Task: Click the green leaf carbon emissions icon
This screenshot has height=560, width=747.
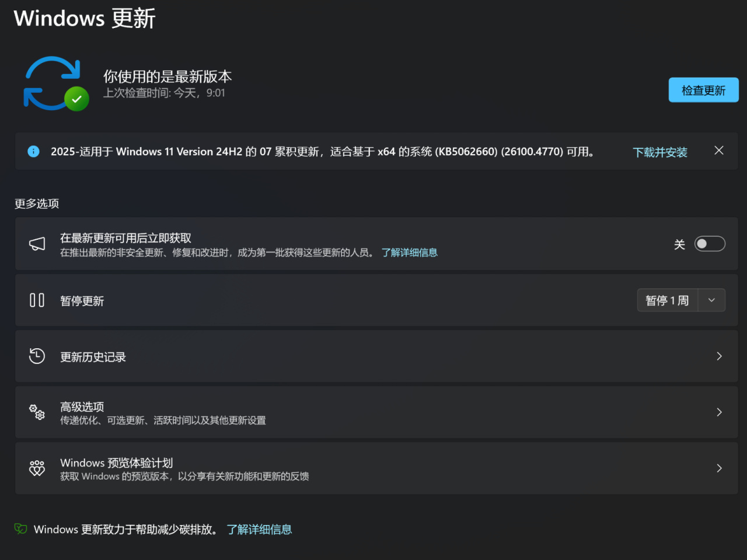Action: (21, 529)
